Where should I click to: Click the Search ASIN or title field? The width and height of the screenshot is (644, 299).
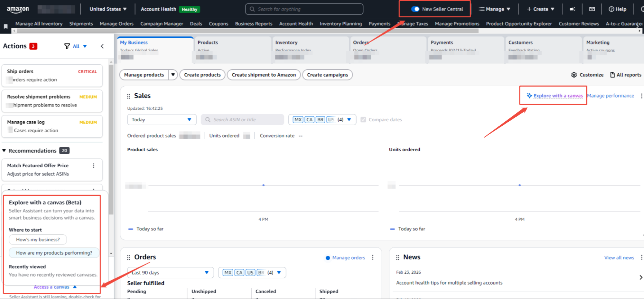tap(242, 120)
